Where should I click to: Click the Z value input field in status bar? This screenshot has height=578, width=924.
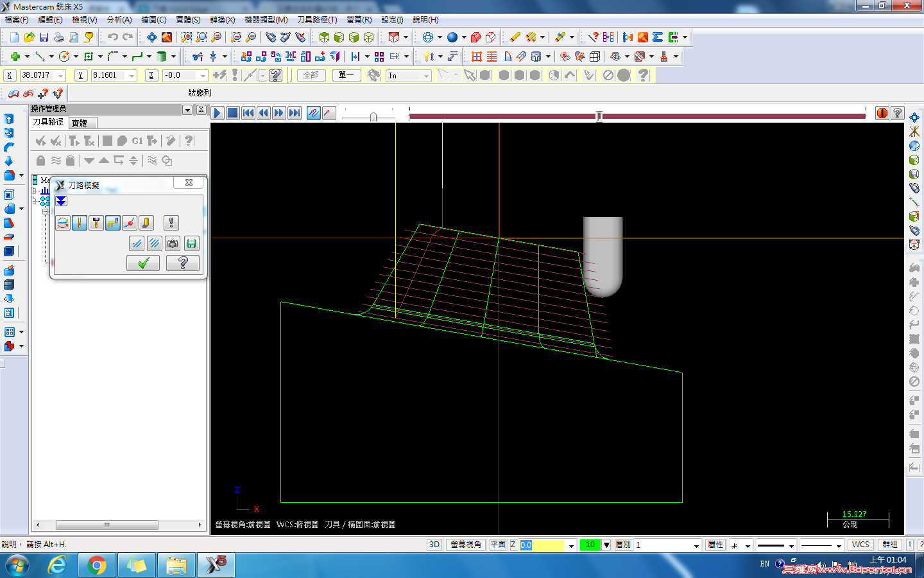coord(542,545)
